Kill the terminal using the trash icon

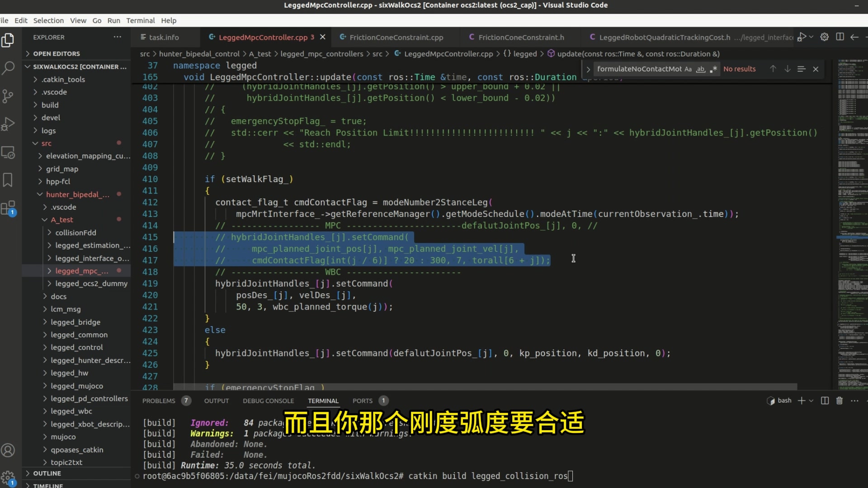(x=839, y=401)
